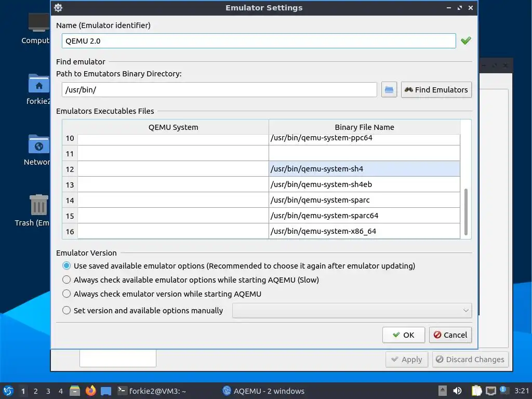Click the 'QEMU System' column header

point(173,127)
